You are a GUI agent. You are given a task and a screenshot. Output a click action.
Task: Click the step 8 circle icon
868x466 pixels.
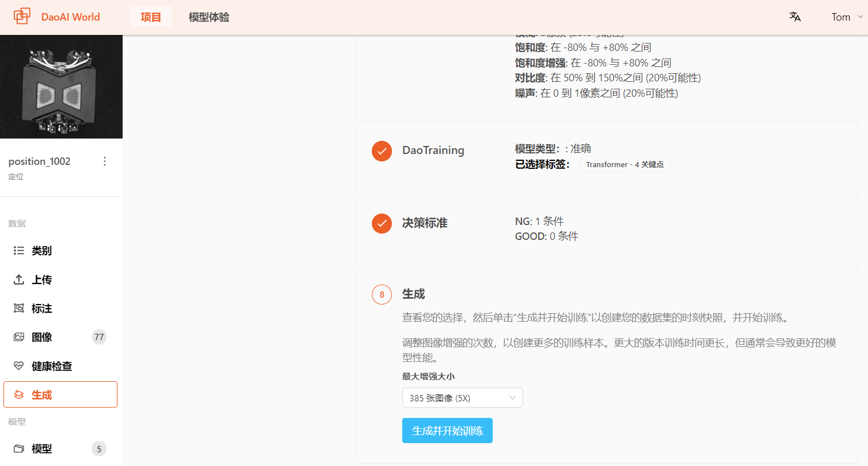[382, 294]
